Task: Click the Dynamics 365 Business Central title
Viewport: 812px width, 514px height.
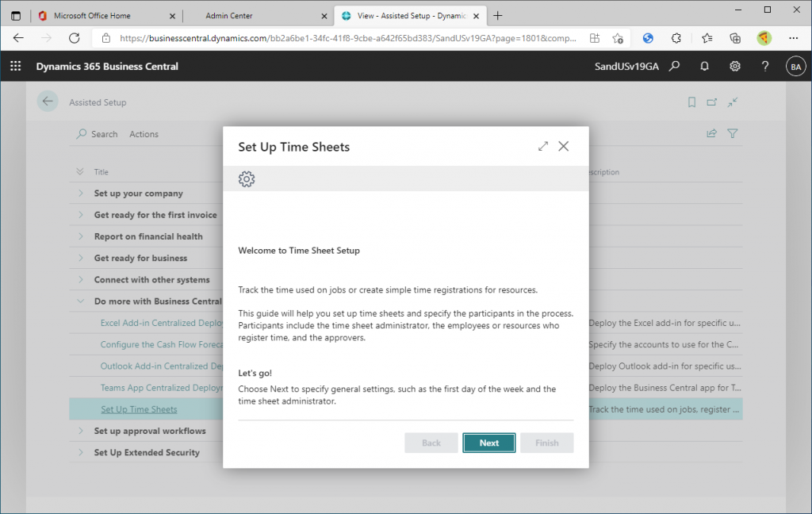Action: coord(107,67)
